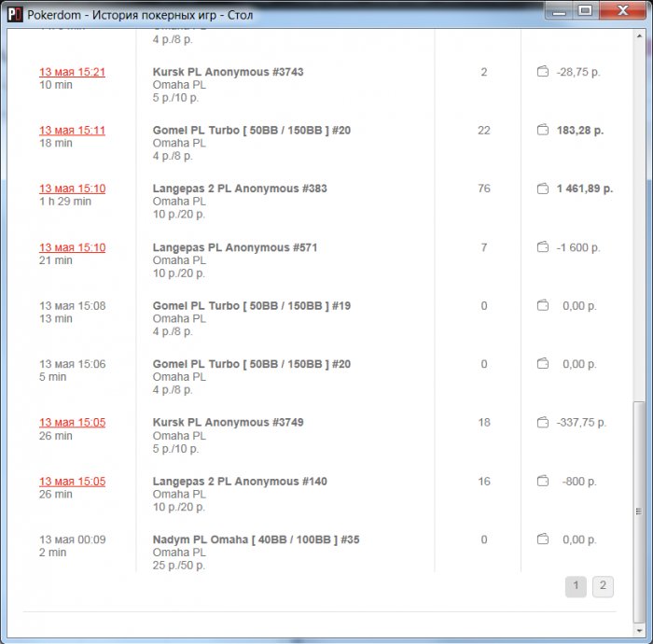
Task: Click wallet icon next to -1 600 р.
Action: click(543, 247)
